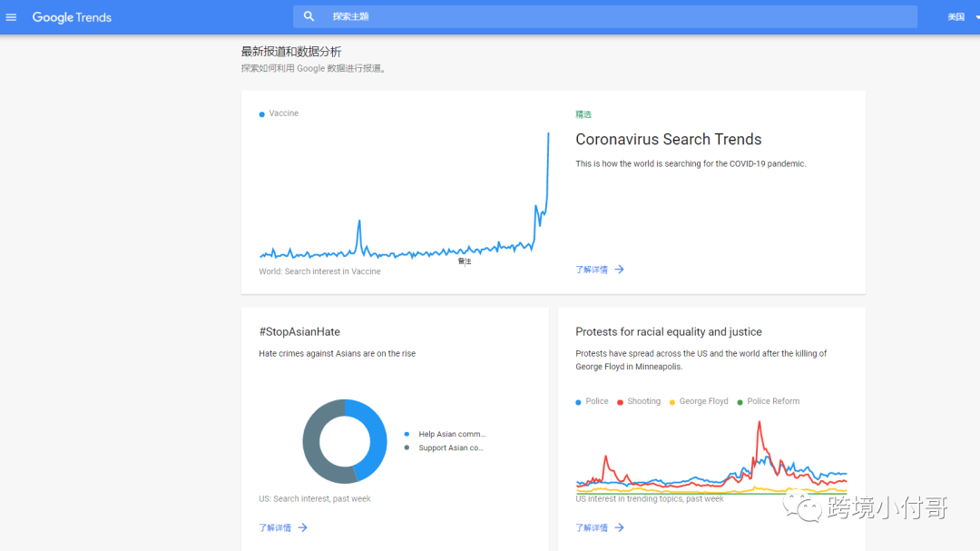Open the hamburger main menu
980x551 pixels.
pyautogui.click(x=11, y=17)
